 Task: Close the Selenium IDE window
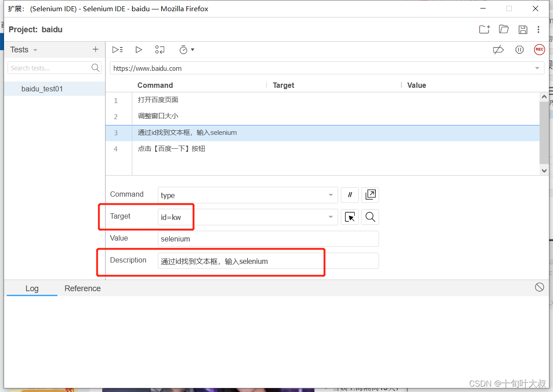(x=536, y=9)
